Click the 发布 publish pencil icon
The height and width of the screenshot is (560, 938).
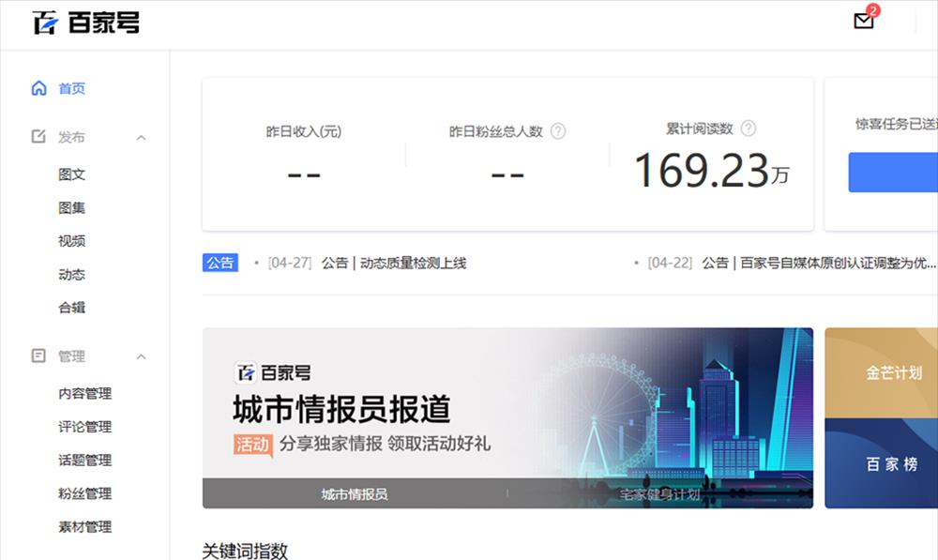point(38,136)
